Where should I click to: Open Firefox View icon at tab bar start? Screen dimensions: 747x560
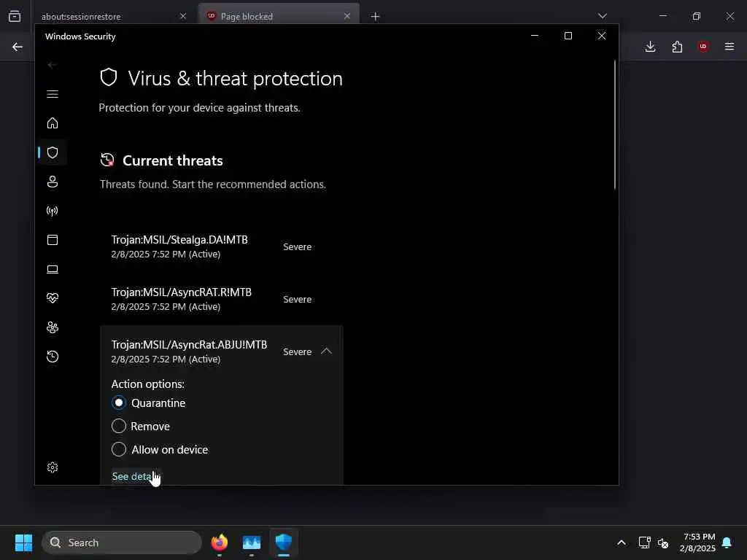point(15,16)
